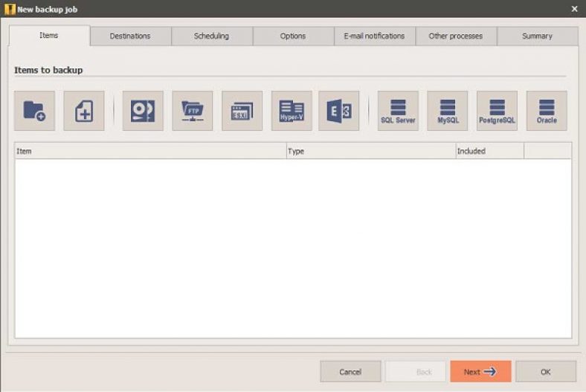The height and width of the screenshot is (392, 586).
Task: Add a PostgreSQL database backup
Action: [497, 111]
